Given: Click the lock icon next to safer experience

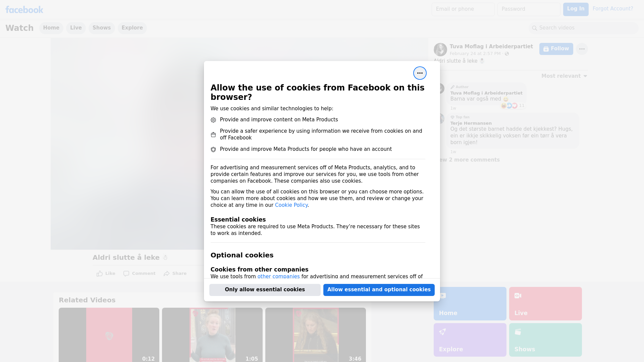Looking at the screenshot, I should coord(213,135).
